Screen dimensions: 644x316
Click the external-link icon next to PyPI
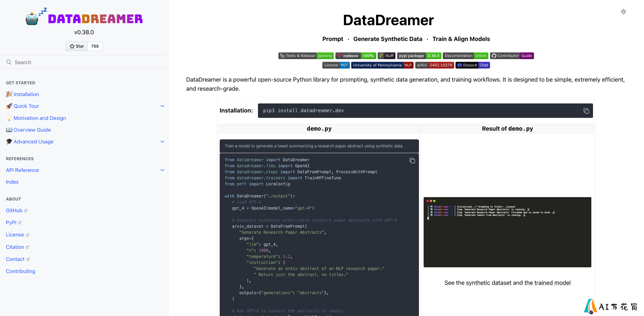(20, 223)
